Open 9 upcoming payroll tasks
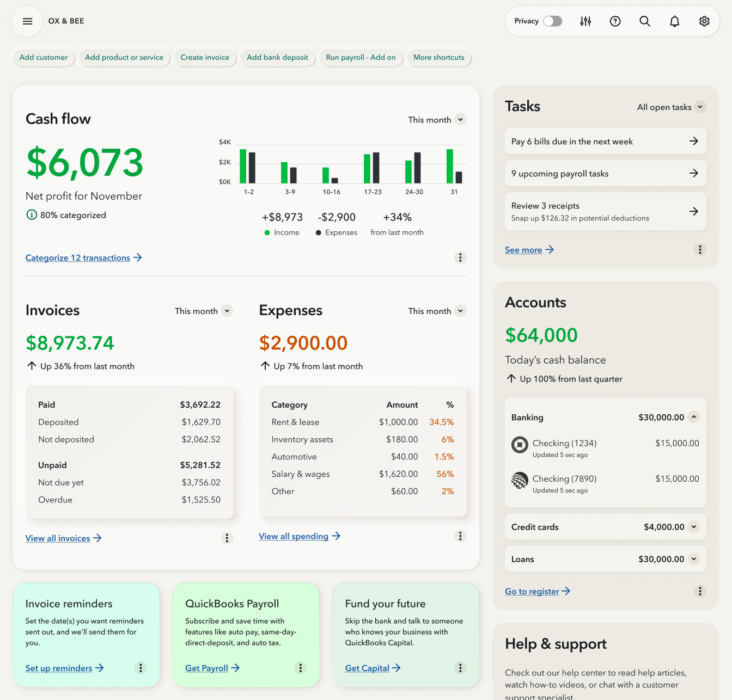 tap(606, 174)
